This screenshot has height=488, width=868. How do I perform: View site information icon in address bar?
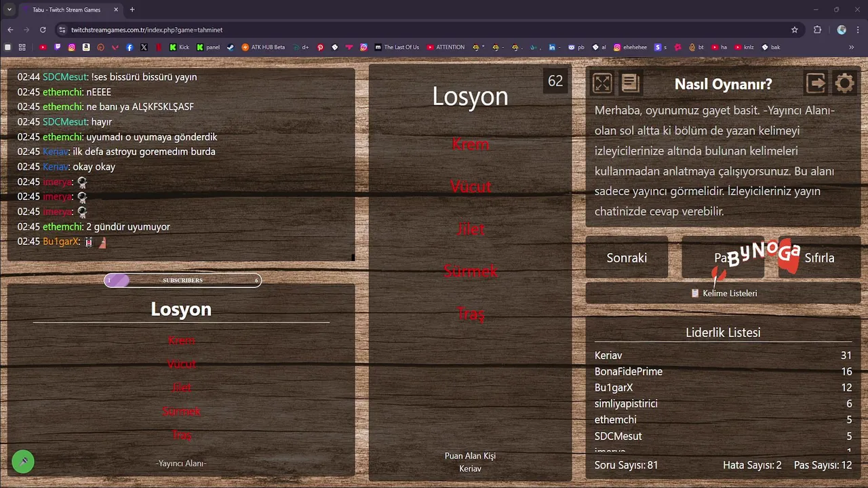tap(62, 30)
